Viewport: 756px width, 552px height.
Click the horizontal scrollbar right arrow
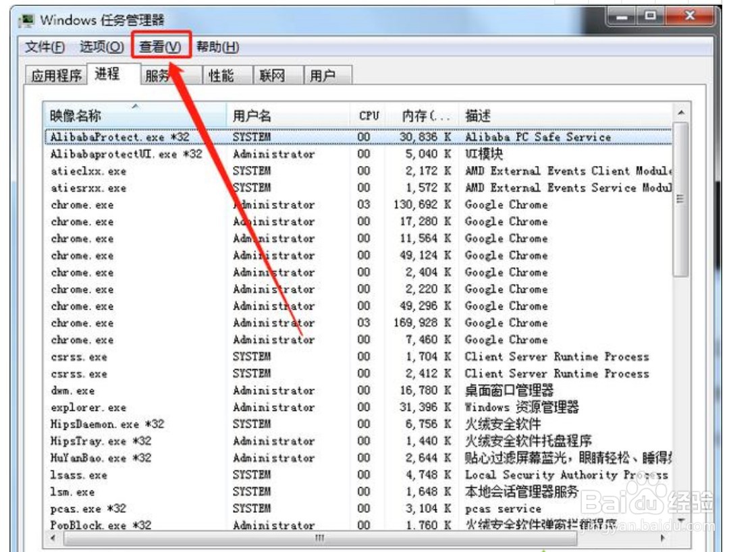coord(664,538)
